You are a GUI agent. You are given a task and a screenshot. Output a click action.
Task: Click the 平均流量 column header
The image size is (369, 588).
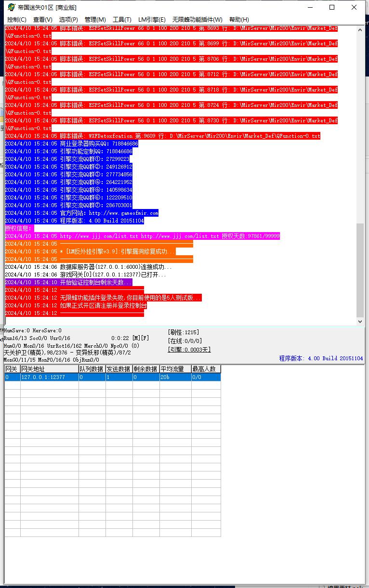[x=175, y=369]
